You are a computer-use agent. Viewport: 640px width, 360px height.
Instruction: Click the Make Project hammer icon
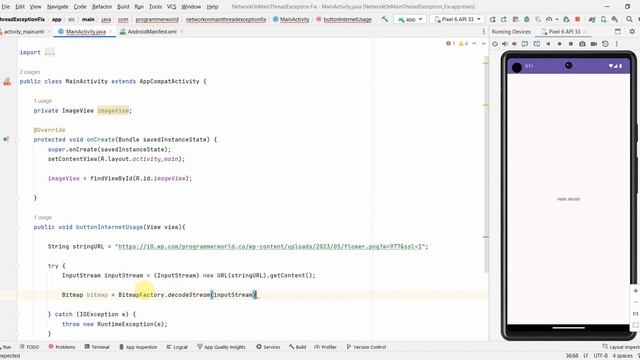point(384,19)
